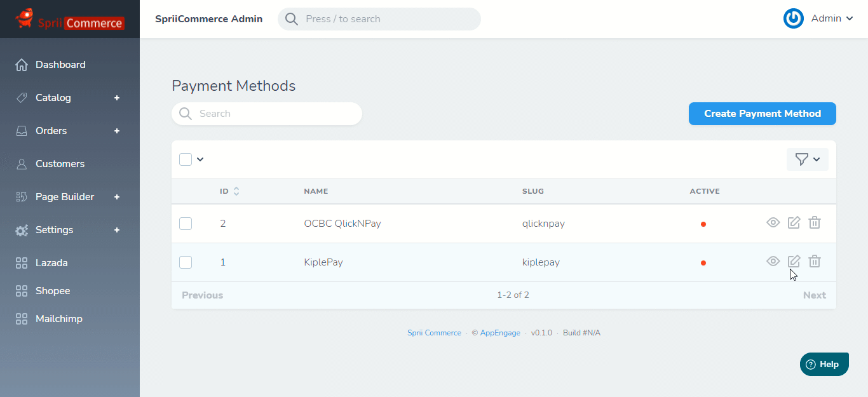868x397 pixels.
Task: Click the Dashboard home icon
Action: [22, 65]
